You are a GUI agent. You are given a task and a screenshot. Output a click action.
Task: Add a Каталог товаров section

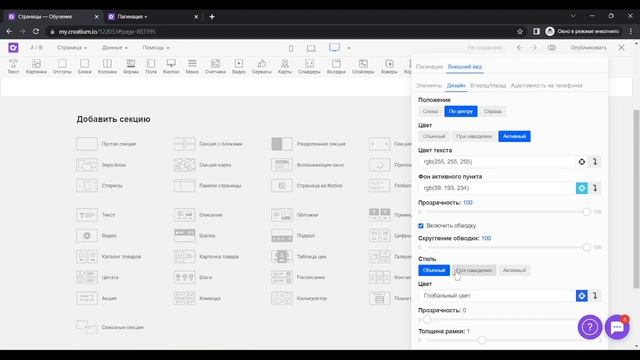click(109, 257)
